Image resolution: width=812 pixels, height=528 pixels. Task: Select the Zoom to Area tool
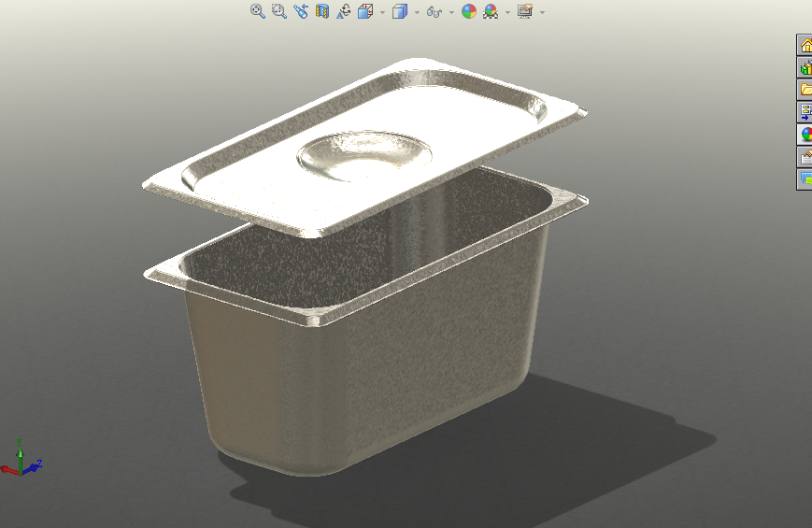click(279, 11)
